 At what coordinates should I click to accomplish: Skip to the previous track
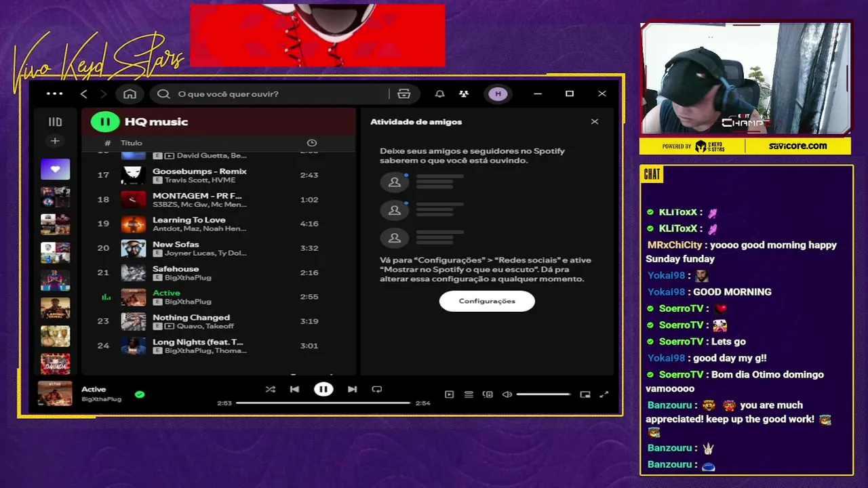coord(294,389)
